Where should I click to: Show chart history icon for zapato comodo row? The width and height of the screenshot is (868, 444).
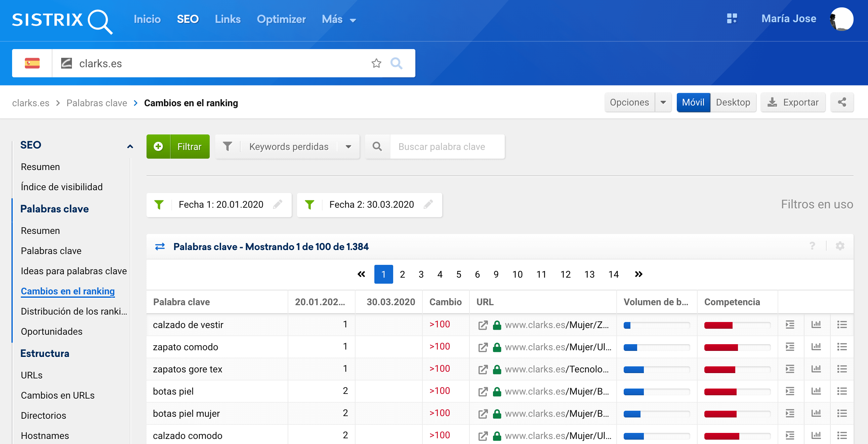[816, 347]
